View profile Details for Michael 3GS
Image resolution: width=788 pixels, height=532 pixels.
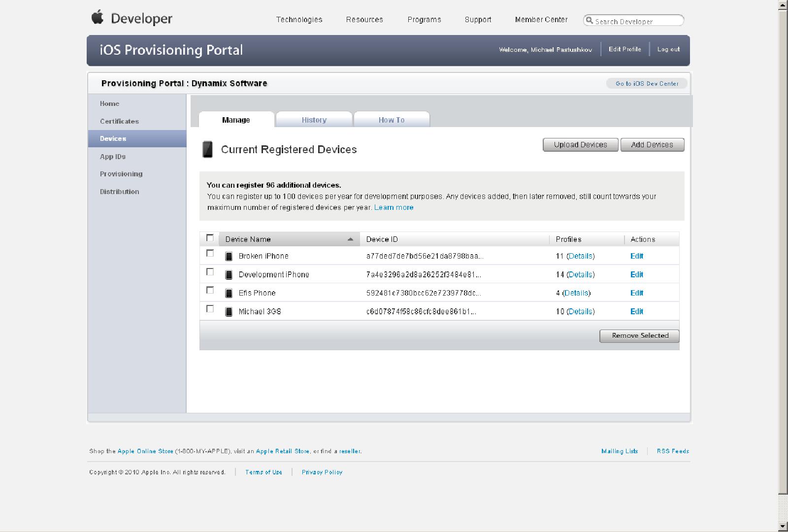580,312
